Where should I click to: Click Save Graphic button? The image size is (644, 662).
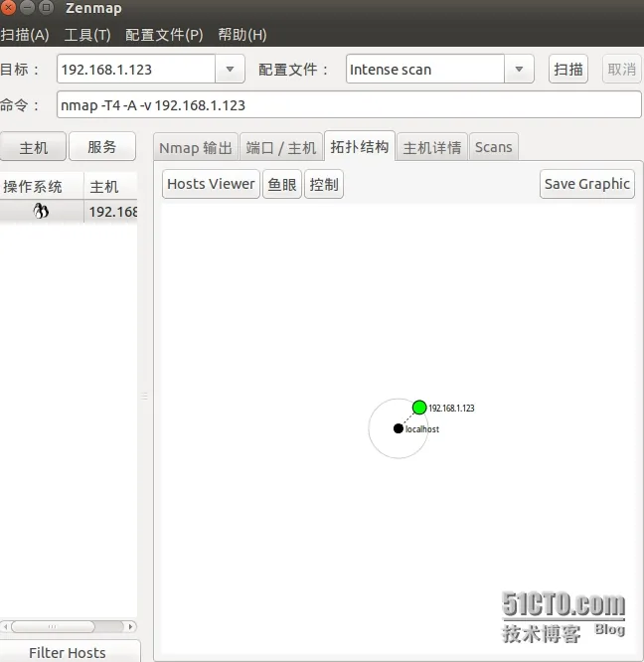587,184
